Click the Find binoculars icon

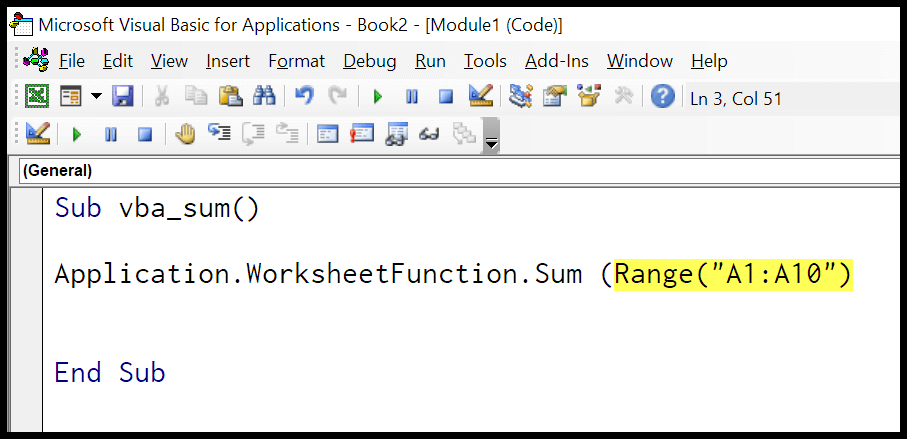pyautogui.click(x=264, y=97)
